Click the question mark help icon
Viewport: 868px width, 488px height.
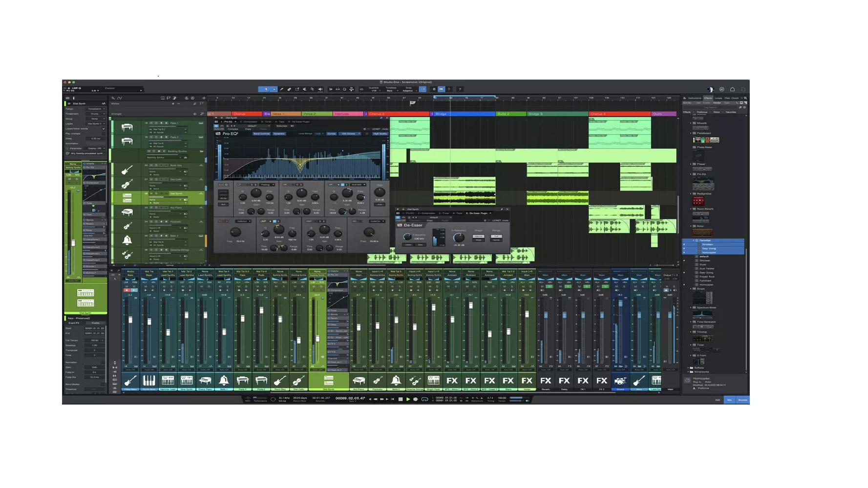(x=460, y=89)
